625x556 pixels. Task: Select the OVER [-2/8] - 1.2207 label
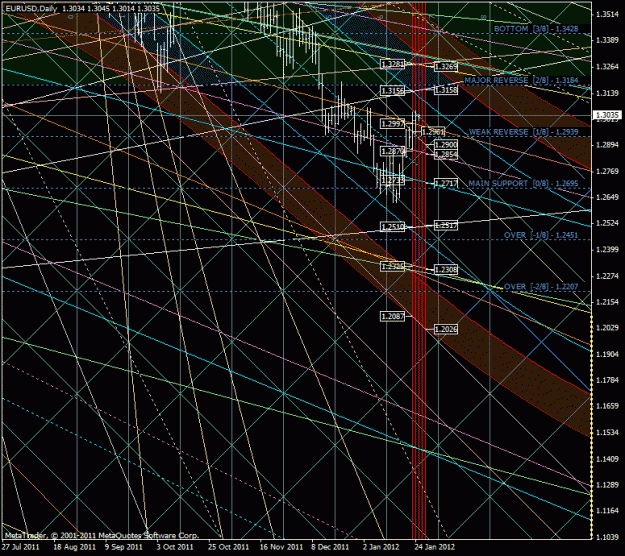coord(541,287)
